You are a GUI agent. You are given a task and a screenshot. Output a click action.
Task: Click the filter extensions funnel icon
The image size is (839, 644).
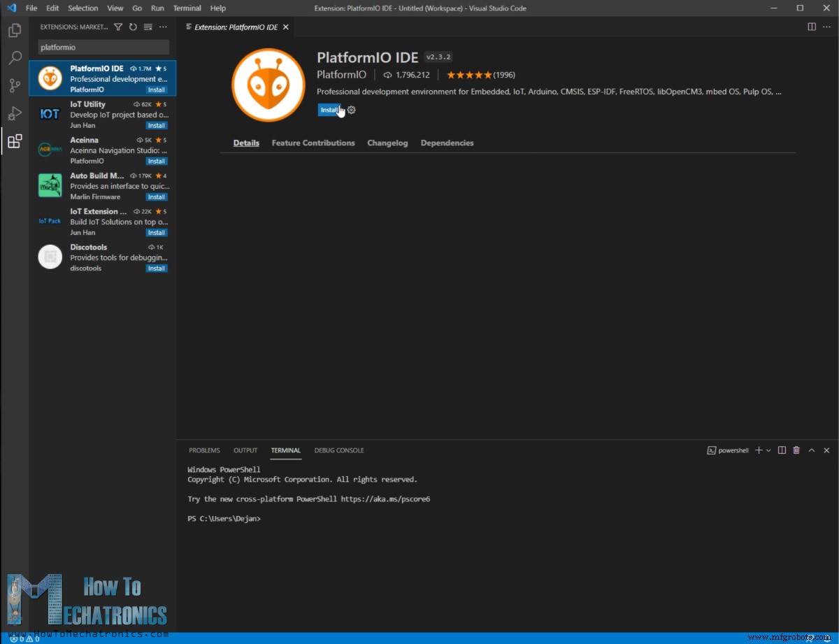click(x=118, y=27)
